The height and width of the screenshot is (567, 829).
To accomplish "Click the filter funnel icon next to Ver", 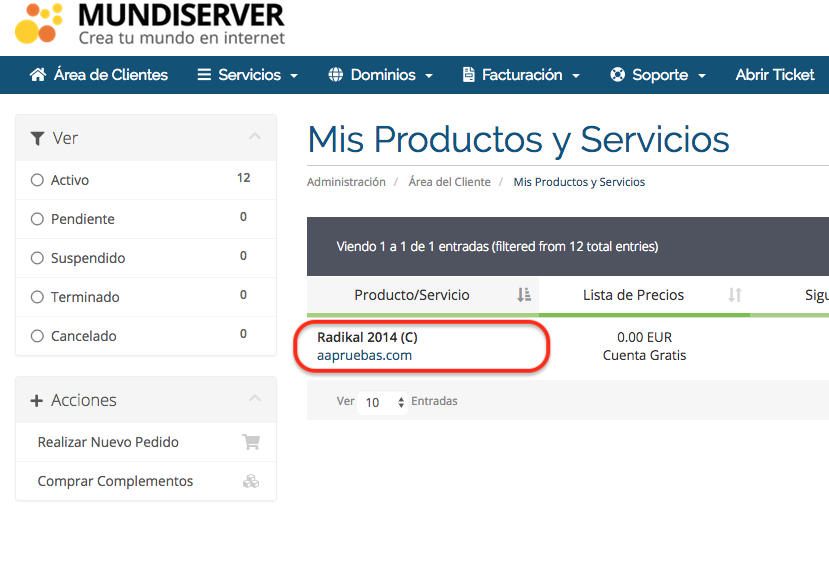I will (x=37, y=138).
